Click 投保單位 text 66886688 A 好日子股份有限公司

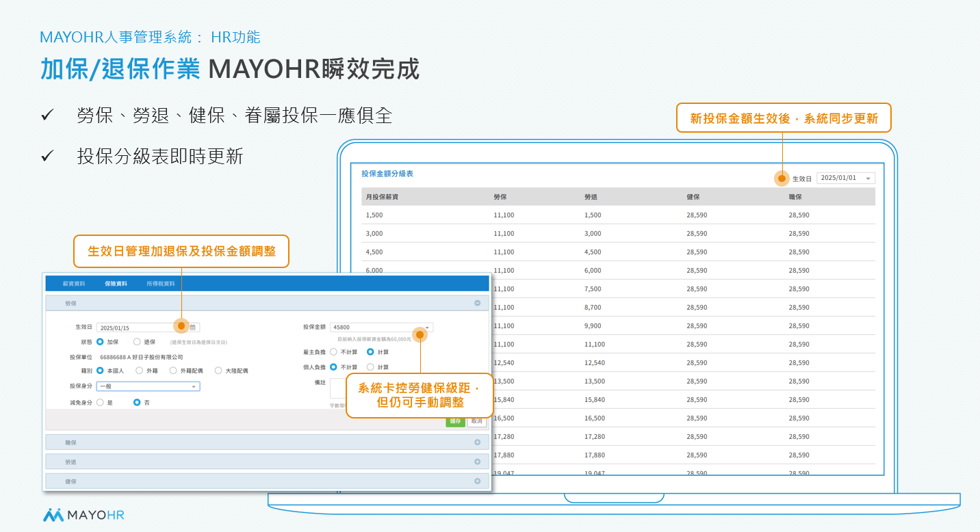tap(142, 357)
